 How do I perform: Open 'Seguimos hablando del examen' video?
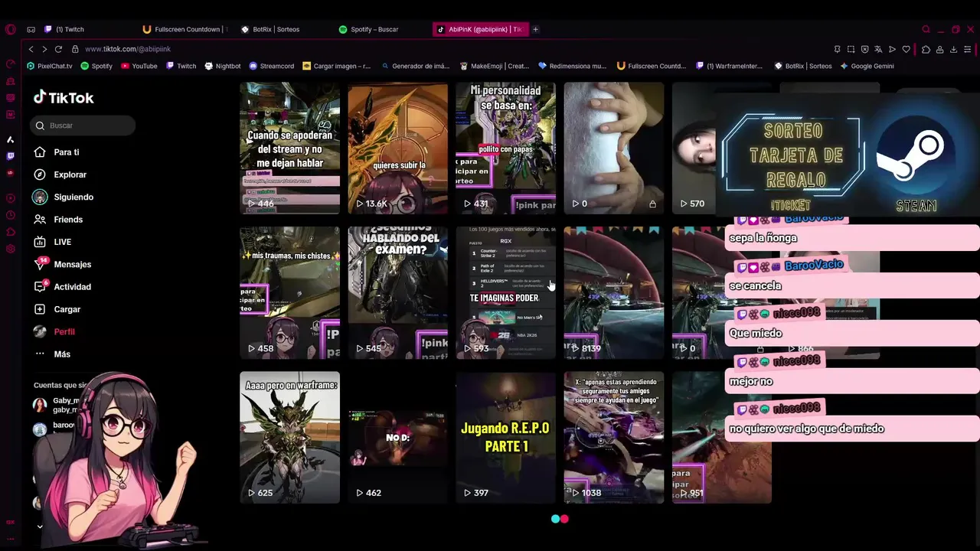(397, 292)
